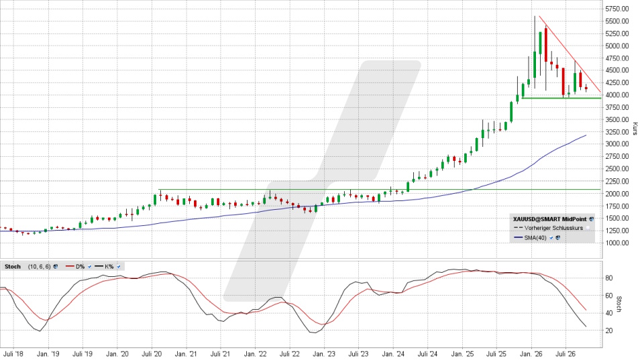Open settings icon next to SMA(40)
The width and height of the screenshot is (644, 362).
click(x=557, y=237)
